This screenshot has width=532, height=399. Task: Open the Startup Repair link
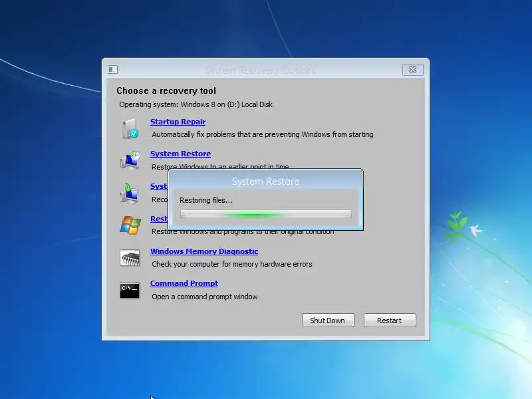click(x=178, y=122)
